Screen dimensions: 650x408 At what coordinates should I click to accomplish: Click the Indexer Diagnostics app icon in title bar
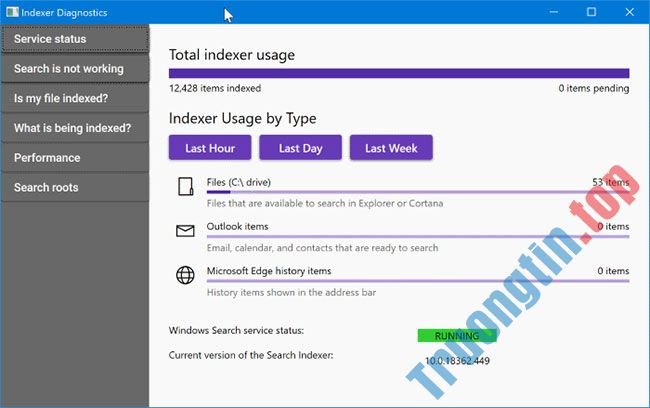12,12
